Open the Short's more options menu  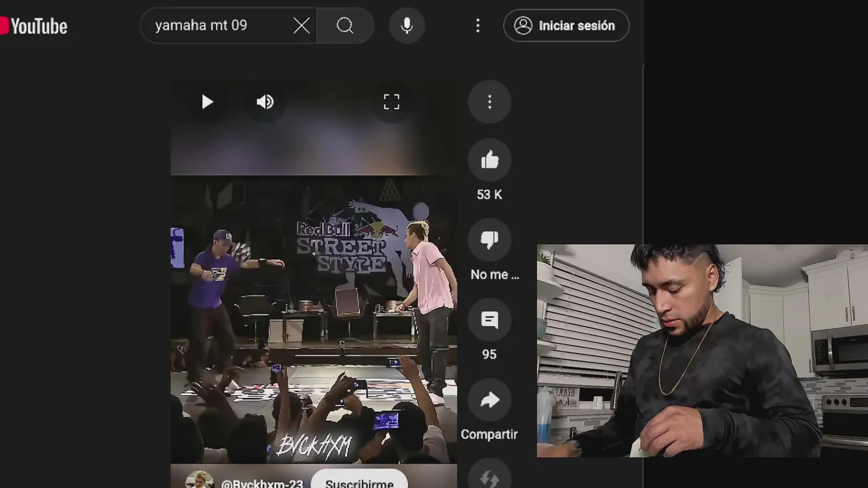[490, 102]
